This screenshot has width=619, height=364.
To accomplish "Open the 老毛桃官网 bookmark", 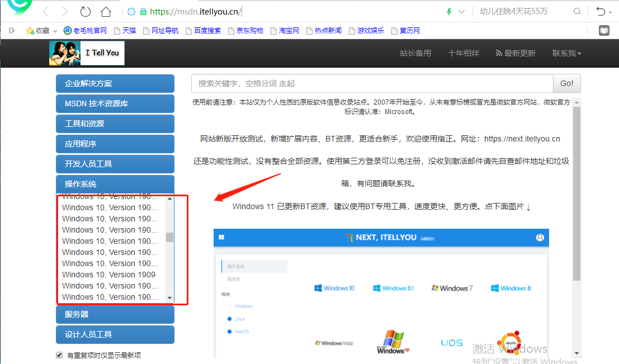I will point(85,30).
